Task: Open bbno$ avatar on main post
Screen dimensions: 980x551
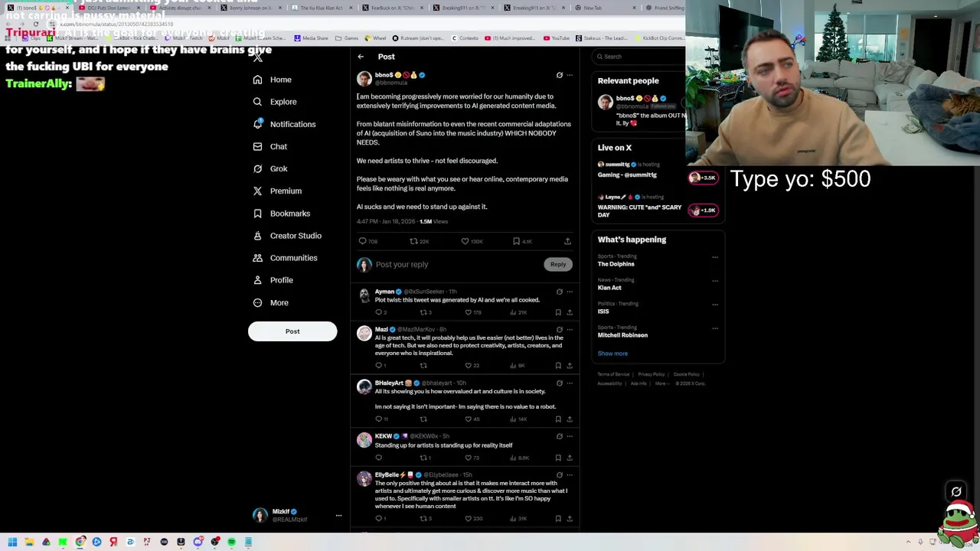Action: coord(364,78)
